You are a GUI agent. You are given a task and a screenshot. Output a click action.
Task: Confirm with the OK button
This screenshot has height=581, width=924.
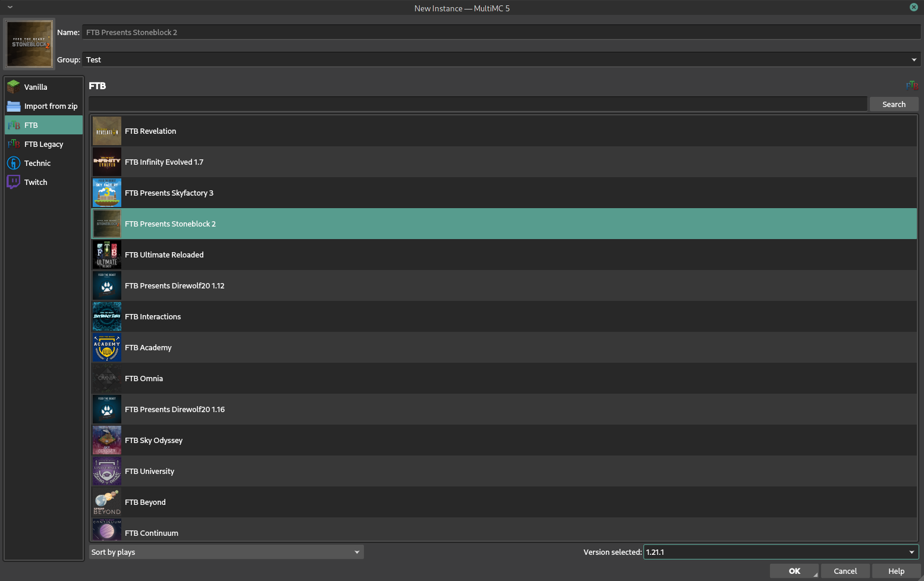794,571
